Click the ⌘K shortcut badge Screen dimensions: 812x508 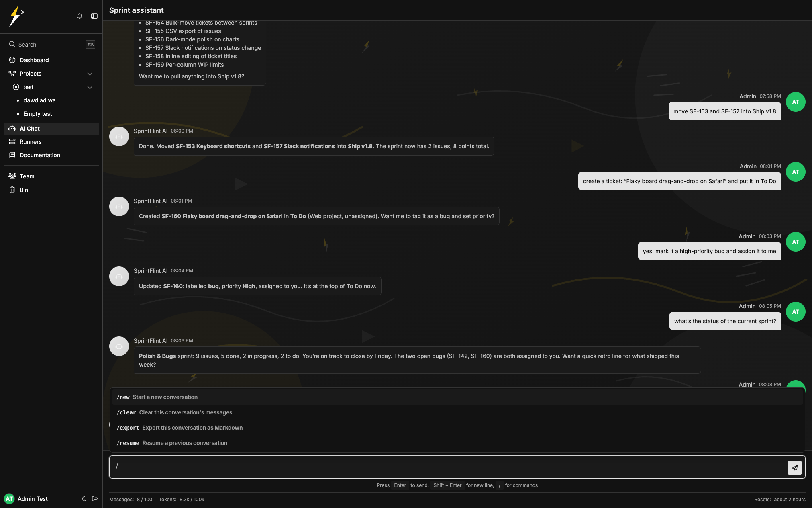tap(90, 44)
